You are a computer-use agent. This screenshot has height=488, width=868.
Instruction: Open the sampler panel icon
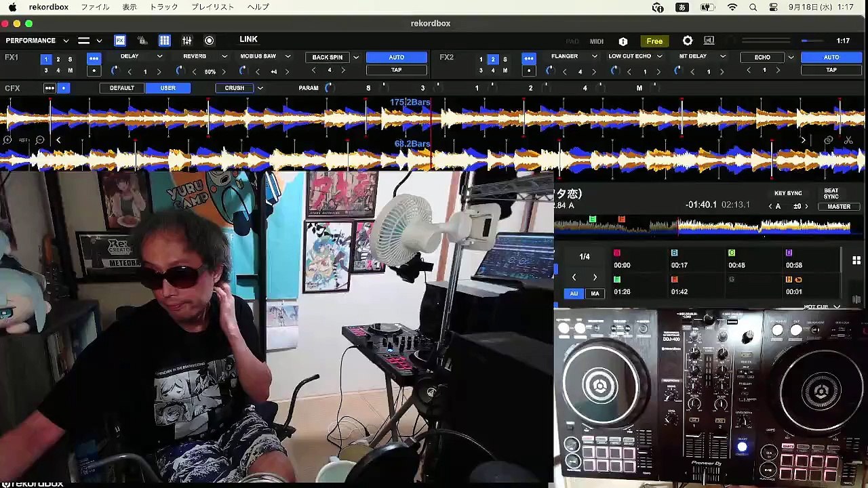coord(142,41)
